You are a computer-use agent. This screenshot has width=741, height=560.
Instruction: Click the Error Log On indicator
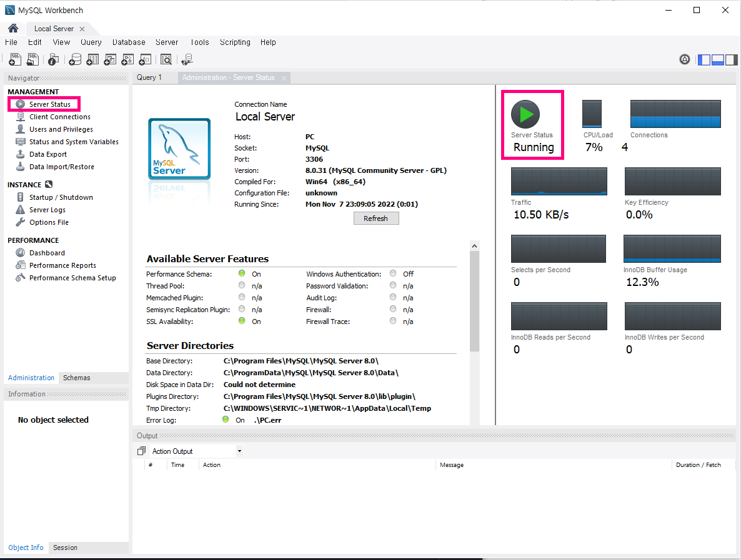click(x=226, y=420)
